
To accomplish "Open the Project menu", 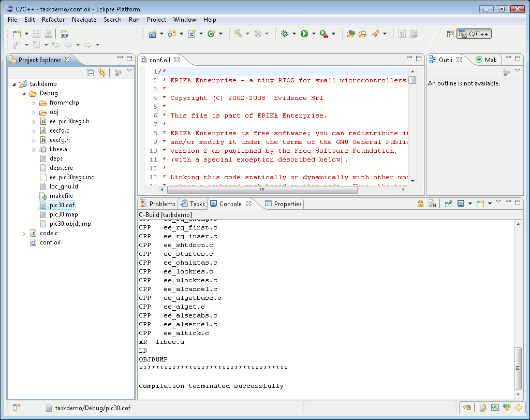I will point(156,20).
